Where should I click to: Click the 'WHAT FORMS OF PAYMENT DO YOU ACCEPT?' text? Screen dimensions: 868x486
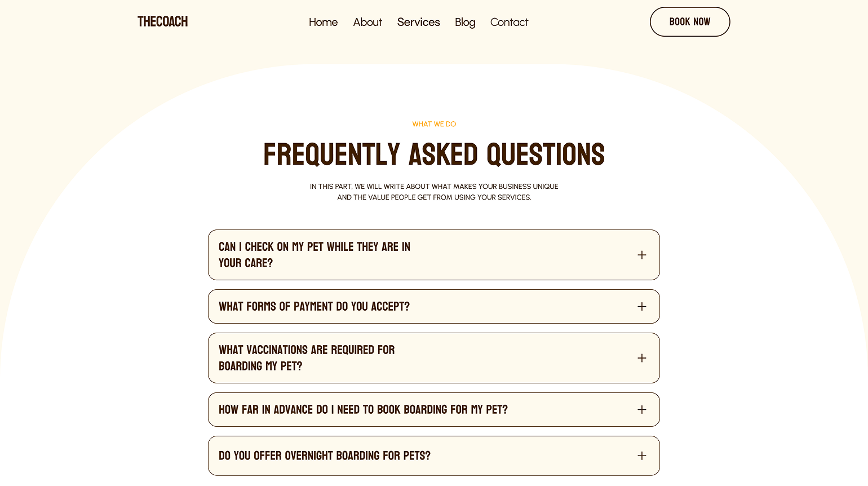click(315, 306)
